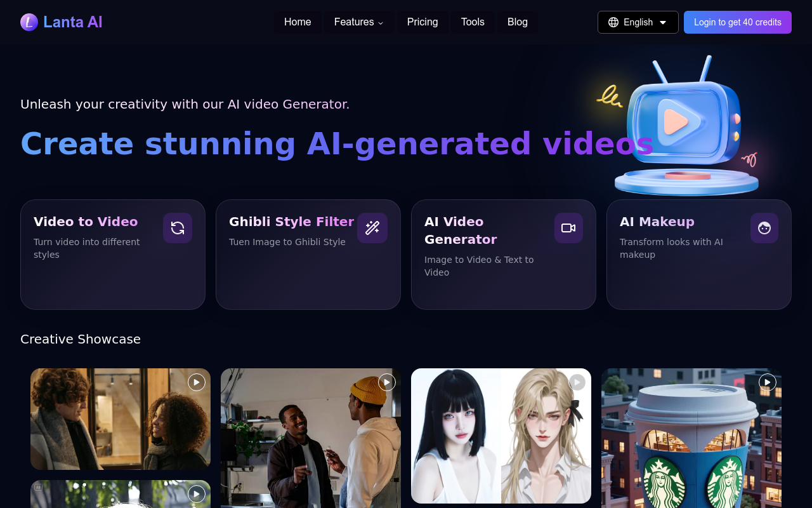Click the Ghibli Style Filter magic wand icon
Image resolution: width=812 pixels, height=508 pixels.
point(372,228)
